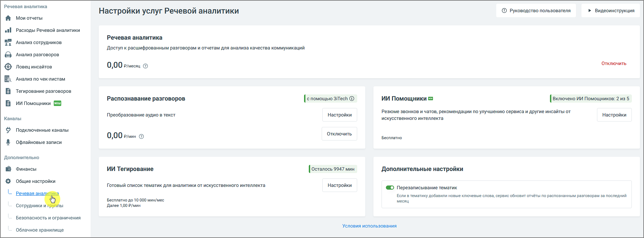Image resolution: width=644 pixels, height=238 pixels.
Task: Click the home icon beside Мои отчеты
Action: (x=8, y=18)
